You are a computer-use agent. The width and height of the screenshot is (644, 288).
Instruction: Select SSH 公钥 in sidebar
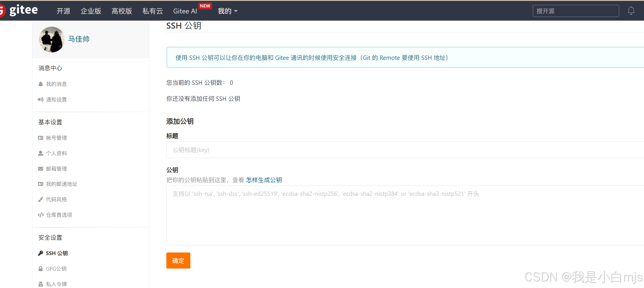57,253
